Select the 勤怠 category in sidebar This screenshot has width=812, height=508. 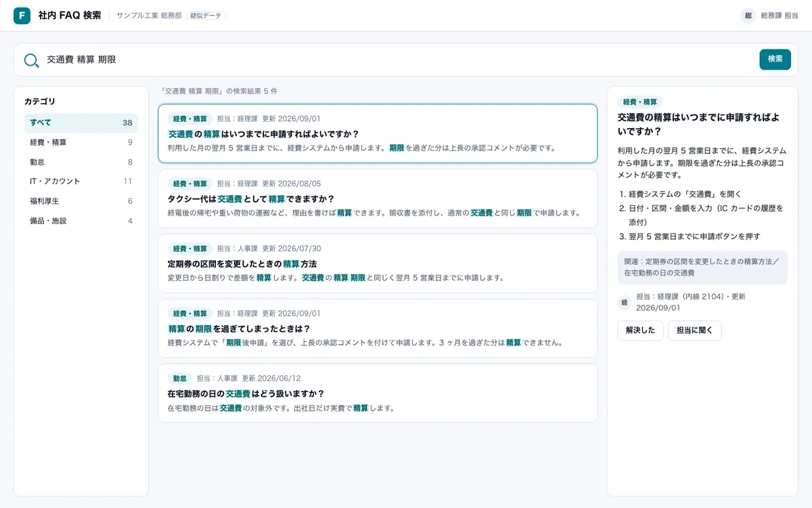[x=81, y=162]
